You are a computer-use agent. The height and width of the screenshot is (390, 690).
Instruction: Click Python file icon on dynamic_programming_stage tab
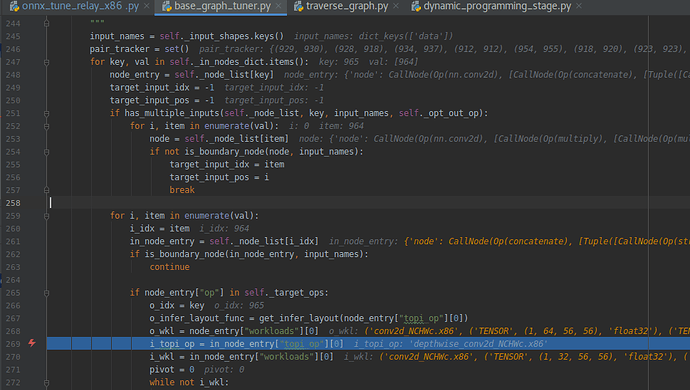coord(416,6)
